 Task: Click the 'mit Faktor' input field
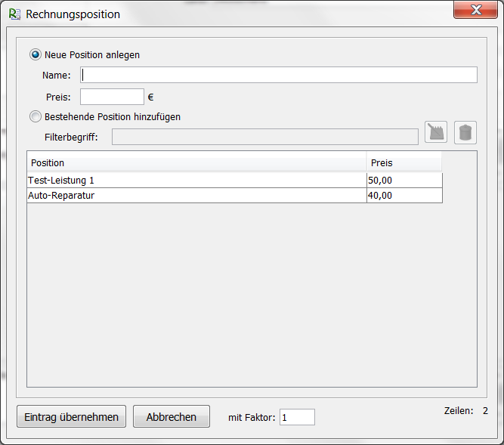[x=297, y=417]
